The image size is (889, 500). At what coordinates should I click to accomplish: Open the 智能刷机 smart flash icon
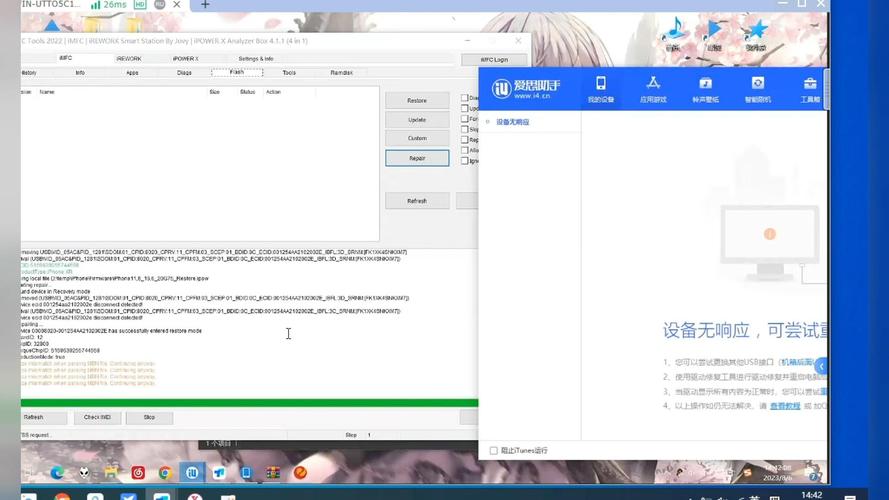click(758, 88)
